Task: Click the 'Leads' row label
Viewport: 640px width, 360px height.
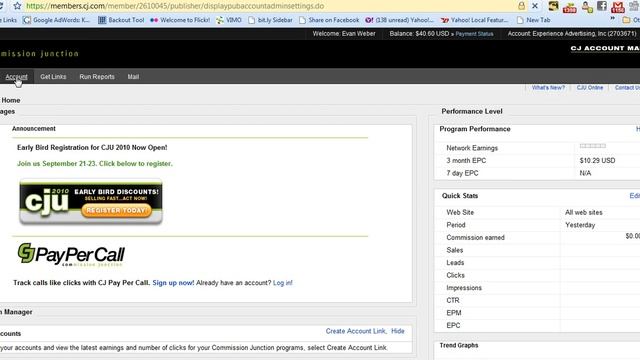Action: tap(455, 262)
